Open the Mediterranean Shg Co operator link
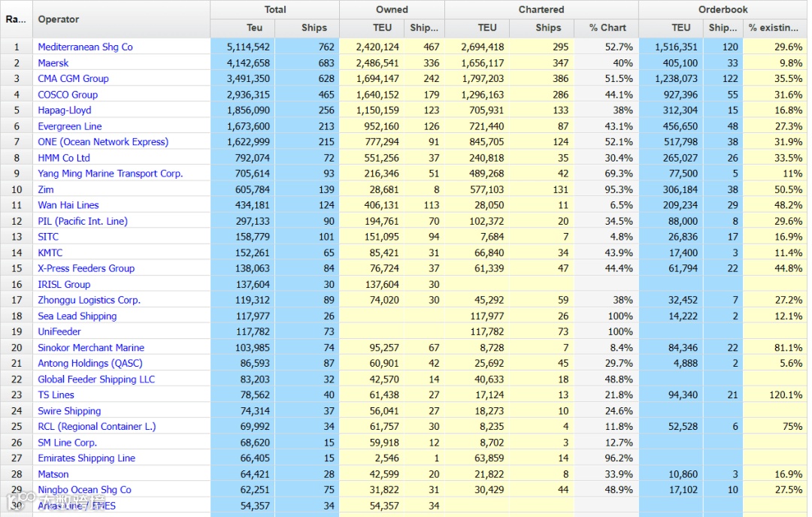Screen dimensions: 812x517 click(x=85, y=47)
